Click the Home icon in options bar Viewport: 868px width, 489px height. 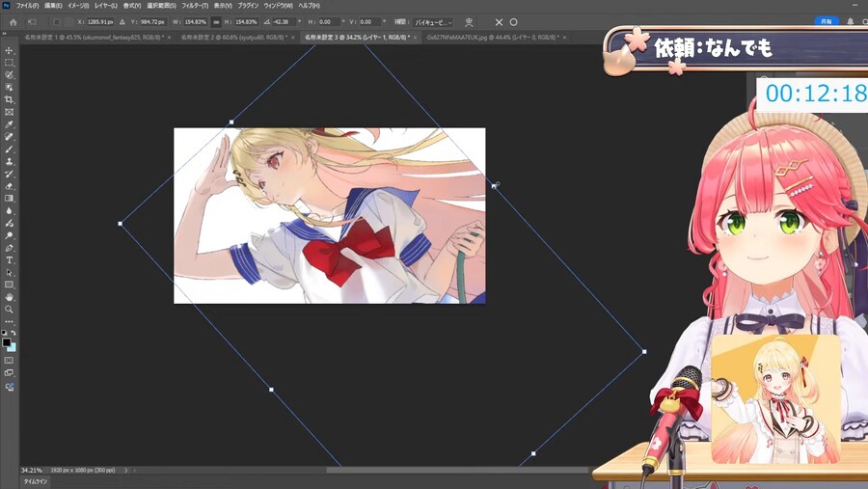[x=13, y=22]
